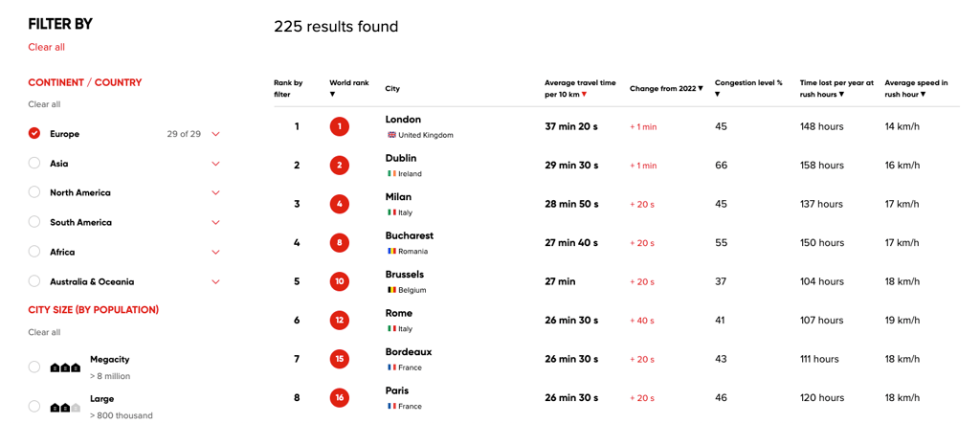980x423 pixels.
Task: Click the Belgium flag under Brussels
Action: pyautogui.click(x=391, y=290)
